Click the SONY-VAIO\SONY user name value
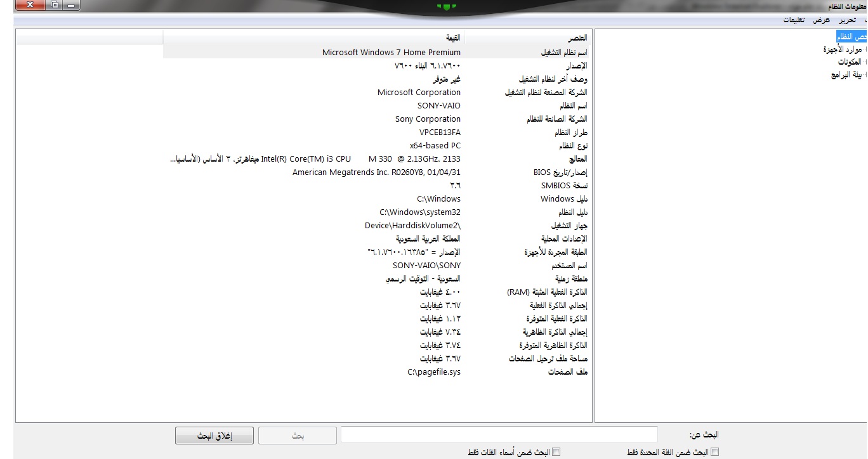The image size is (868, 459). point(426,266)
